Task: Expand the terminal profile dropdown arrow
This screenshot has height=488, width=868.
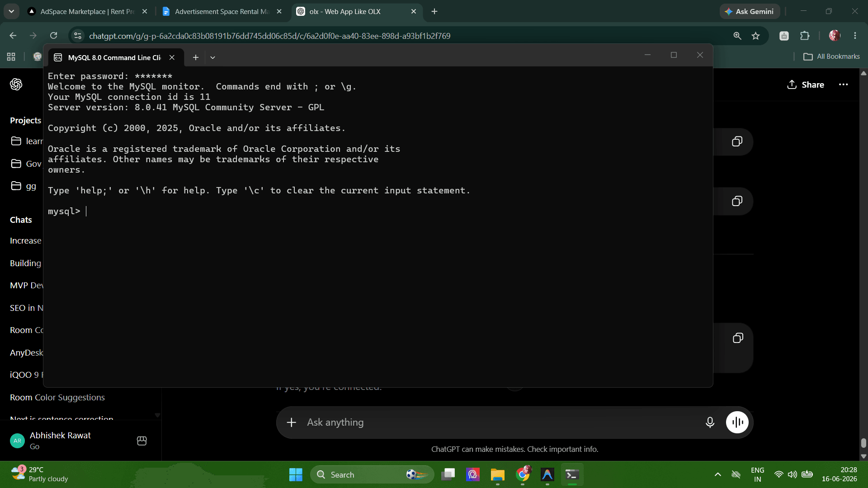Action: [212, 57]
